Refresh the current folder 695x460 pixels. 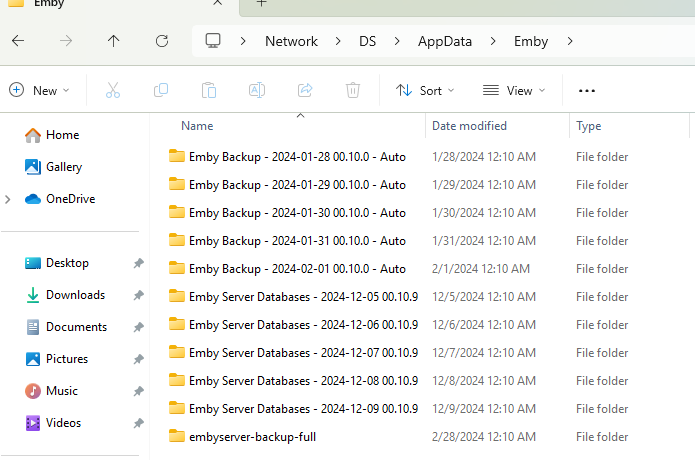[162, 41]
